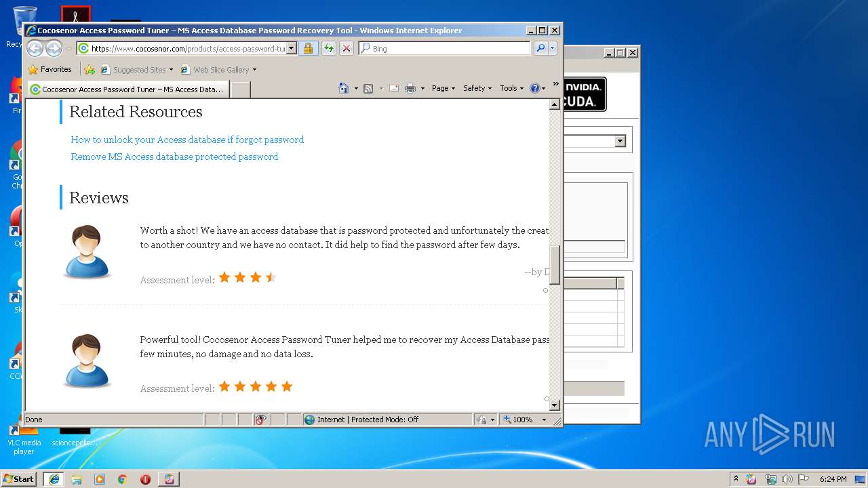Click the Cocosenor tool taskbar icon
Image resolution: width=868 pixels, height=488 pixels.
coord(169,479)
